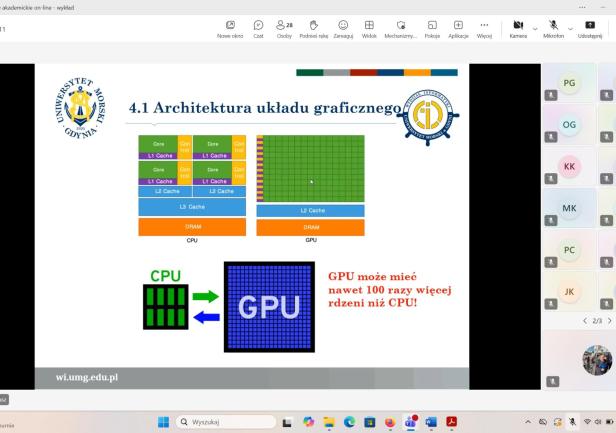Image resolution: width=616 pixels, height=433 pixels.
Task: Go to next participants page
Action: [x=609, y=321]
